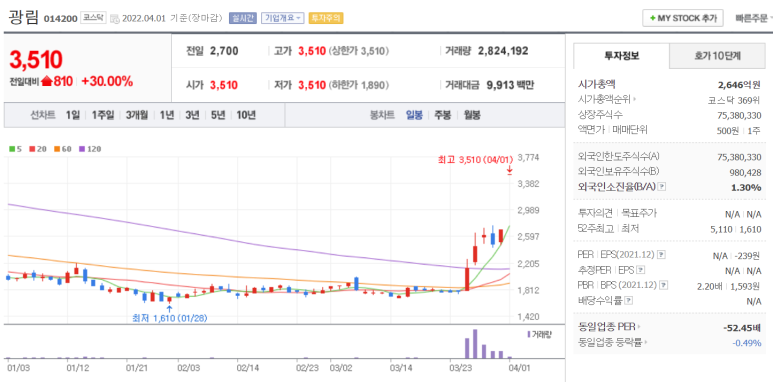
Task: Click the calendar icon beside the 2022.04.01 date
Action: [115, 19]
